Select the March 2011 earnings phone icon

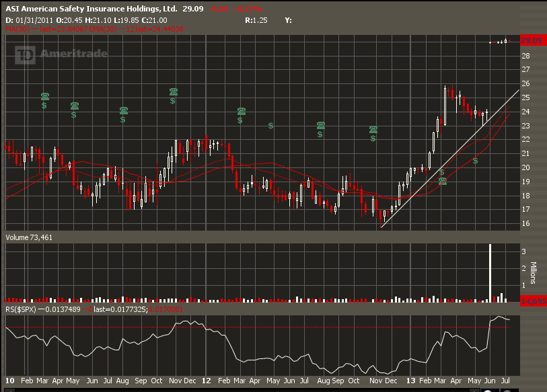pos(241,112)
